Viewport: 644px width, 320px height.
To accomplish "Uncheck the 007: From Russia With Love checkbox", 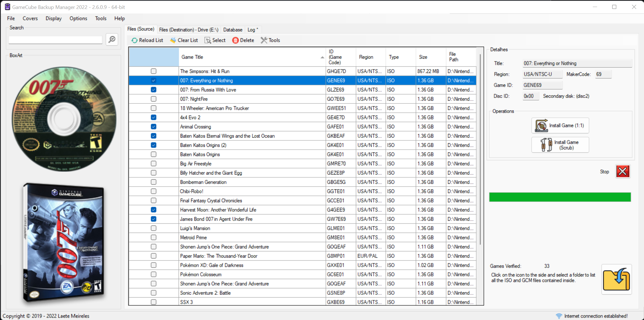I will [x=153, y=90].
